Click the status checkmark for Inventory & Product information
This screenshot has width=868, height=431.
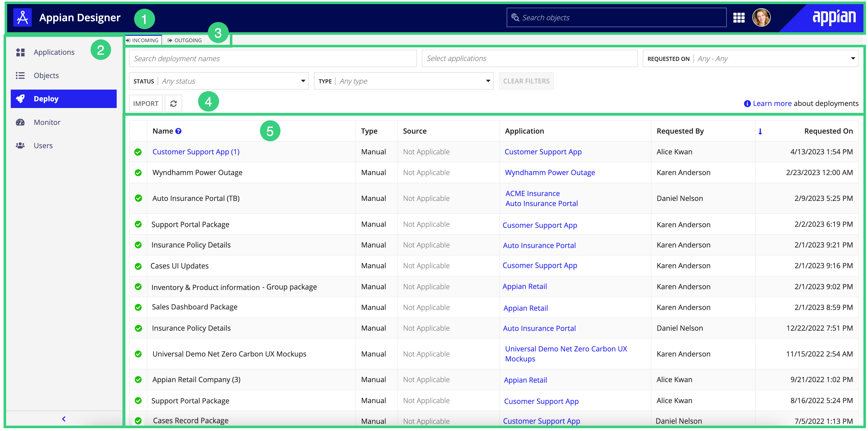[x=138, y=287]
